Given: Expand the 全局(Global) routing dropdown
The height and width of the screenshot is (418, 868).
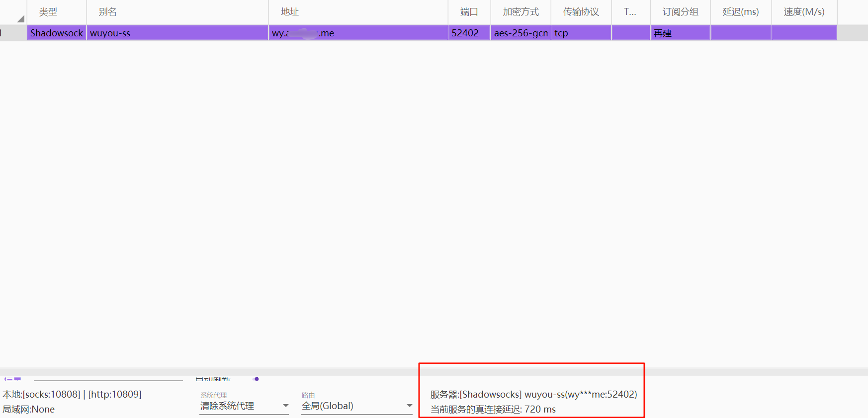Looking at the screenshot, I should click(x=356, y=406).
